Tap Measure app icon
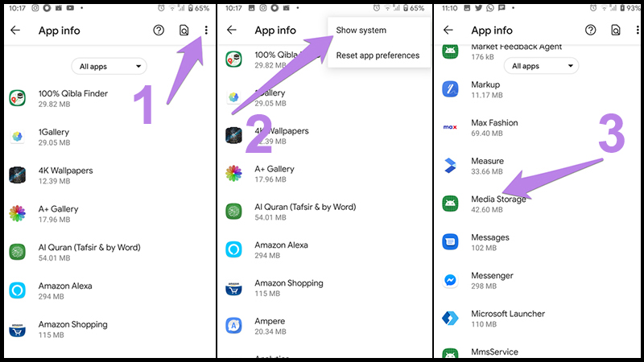The height and width of the screenshot is (362, 644). 450,166
